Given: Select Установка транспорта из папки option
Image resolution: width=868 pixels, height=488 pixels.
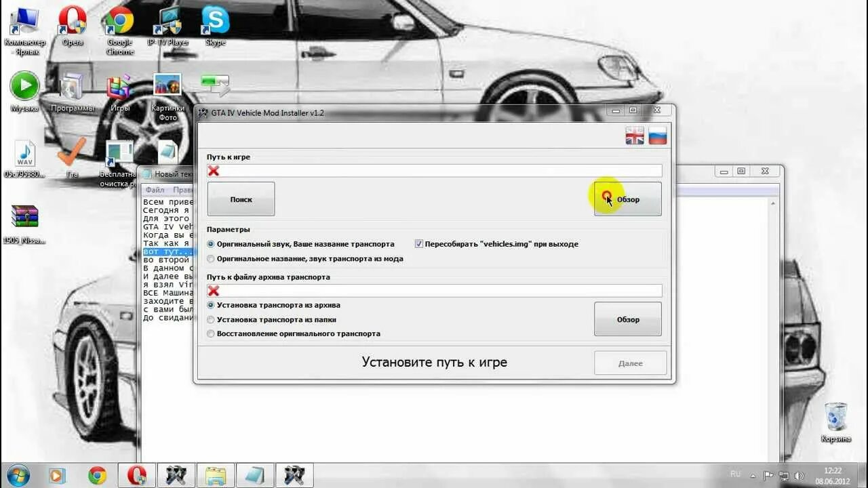Looking at the screenshot, I should pyautogui.click(x=271, y=319).
